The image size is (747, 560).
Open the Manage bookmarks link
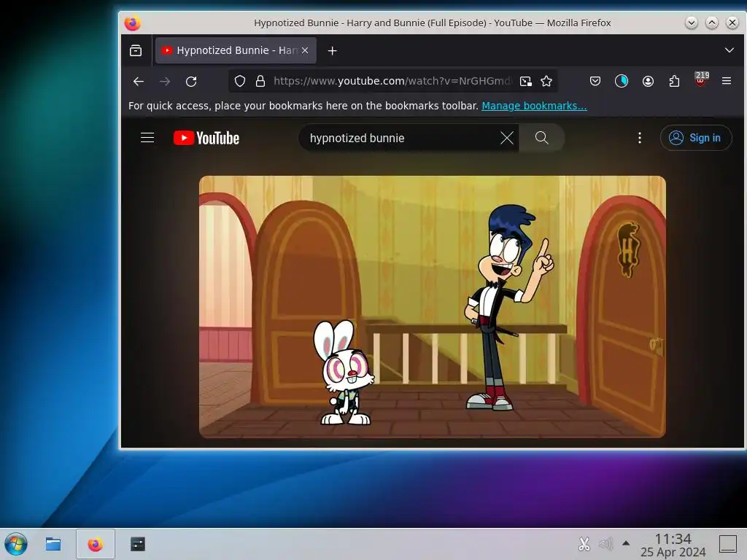pyautogui.click(x=534, y=106)
